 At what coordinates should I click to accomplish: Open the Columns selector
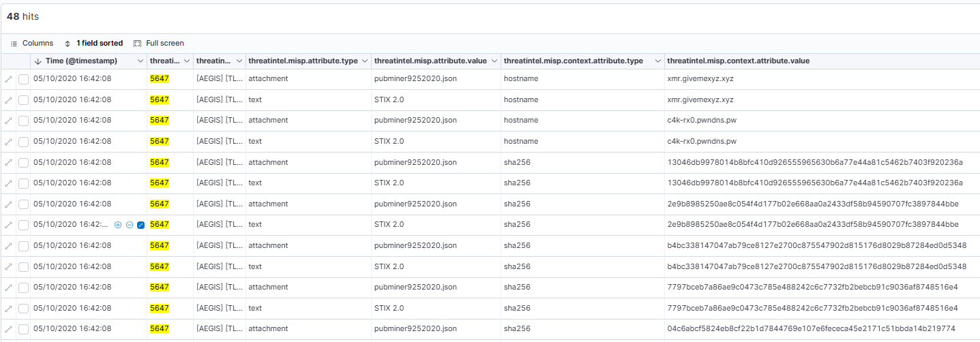[x=32, y=43]
